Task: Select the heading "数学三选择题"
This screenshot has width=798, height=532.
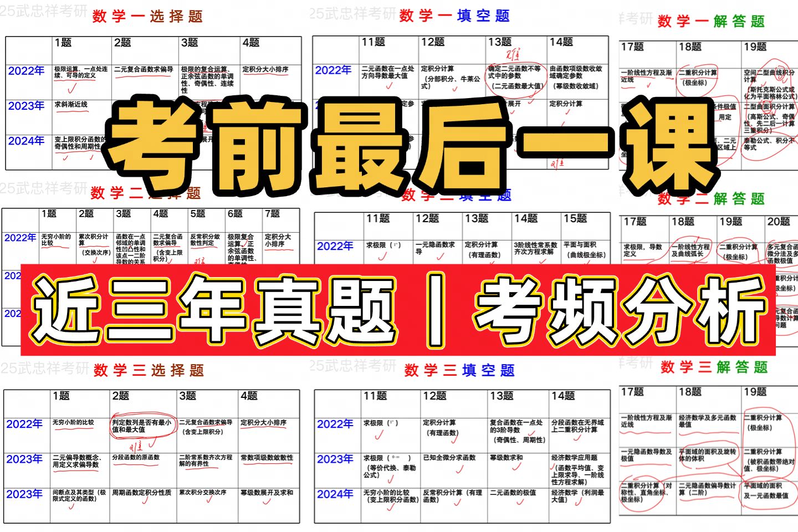Action: tap(149, 370)
